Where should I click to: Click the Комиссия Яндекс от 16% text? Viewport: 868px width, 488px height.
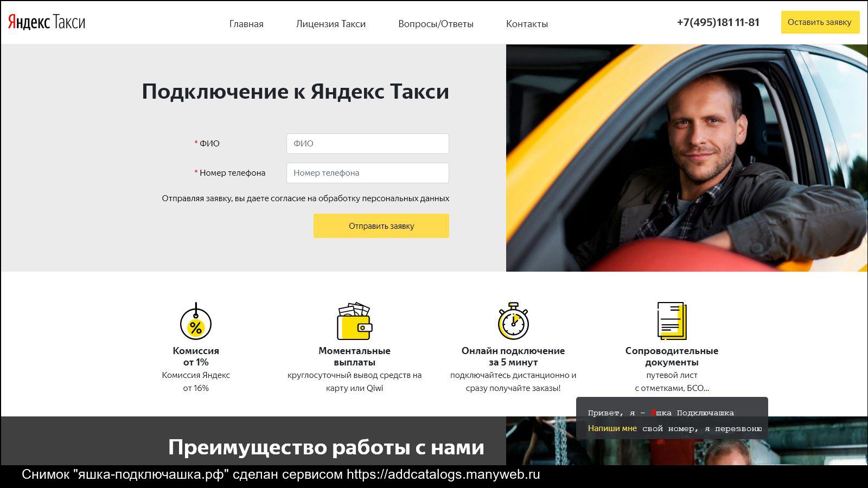196,382
